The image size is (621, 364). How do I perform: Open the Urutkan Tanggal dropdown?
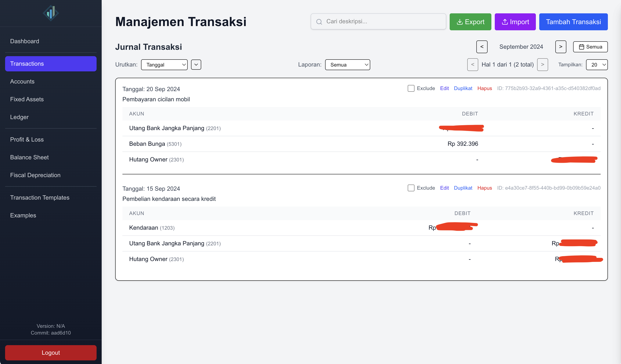(x=164, y=65)
